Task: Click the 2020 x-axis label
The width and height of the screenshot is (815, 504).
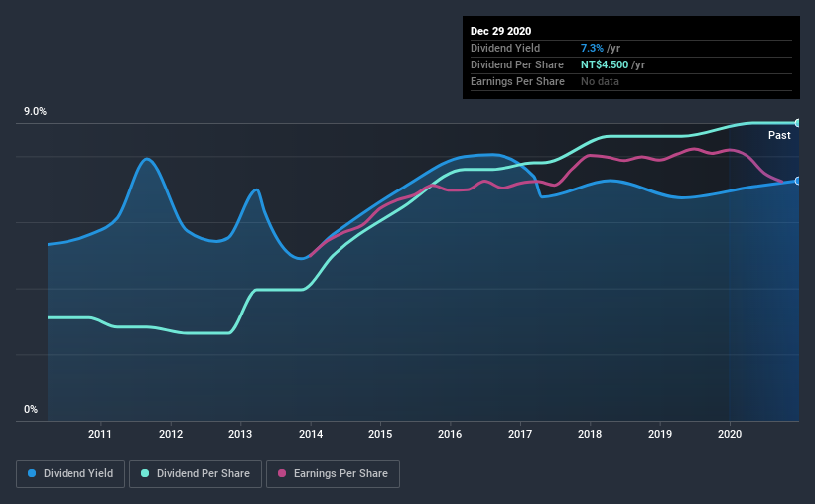Action: pyautogui.click(x=730, y=434)
